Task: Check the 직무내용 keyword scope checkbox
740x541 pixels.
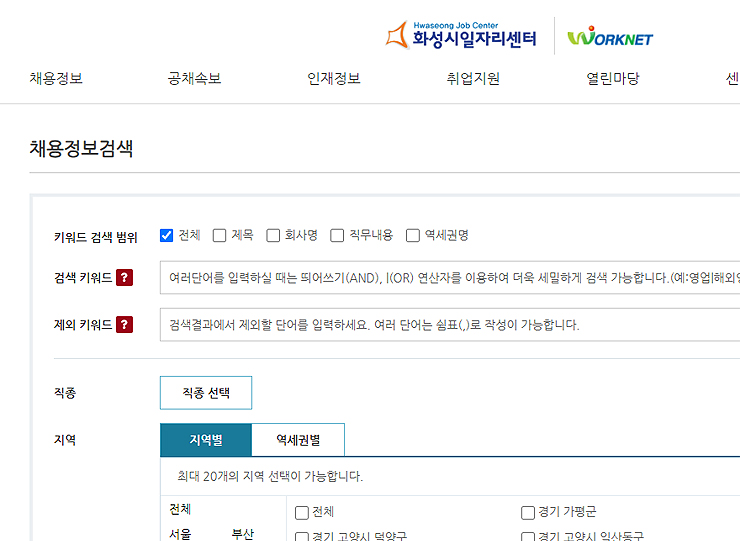Action: pos(337,236)
